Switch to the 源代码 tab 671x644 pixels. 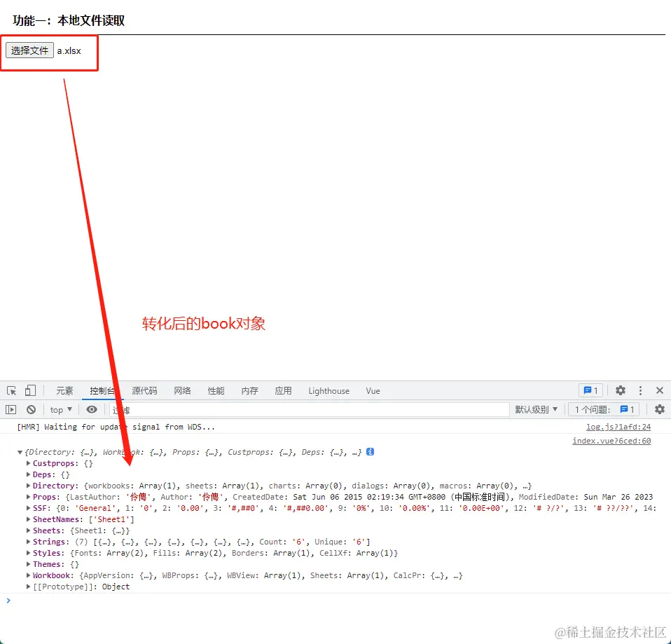pyautogui.click(x=144, y=390)
